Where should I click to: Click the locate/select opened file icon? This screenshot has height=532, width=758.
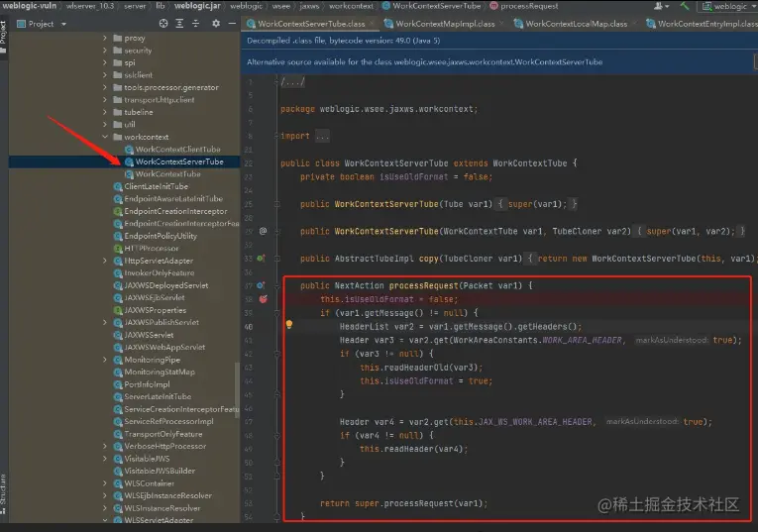click(163, 24)
